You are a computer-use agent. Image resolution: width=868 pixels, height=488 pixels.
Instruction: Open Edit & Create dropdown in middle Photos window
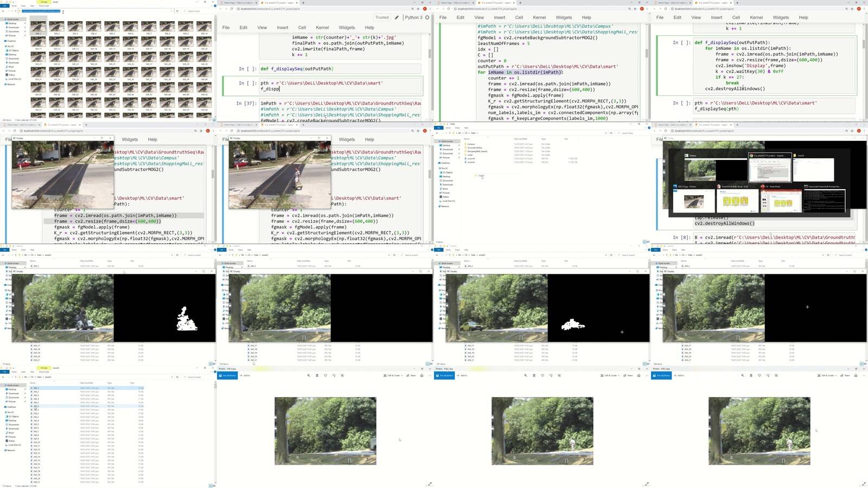[610, 375]
